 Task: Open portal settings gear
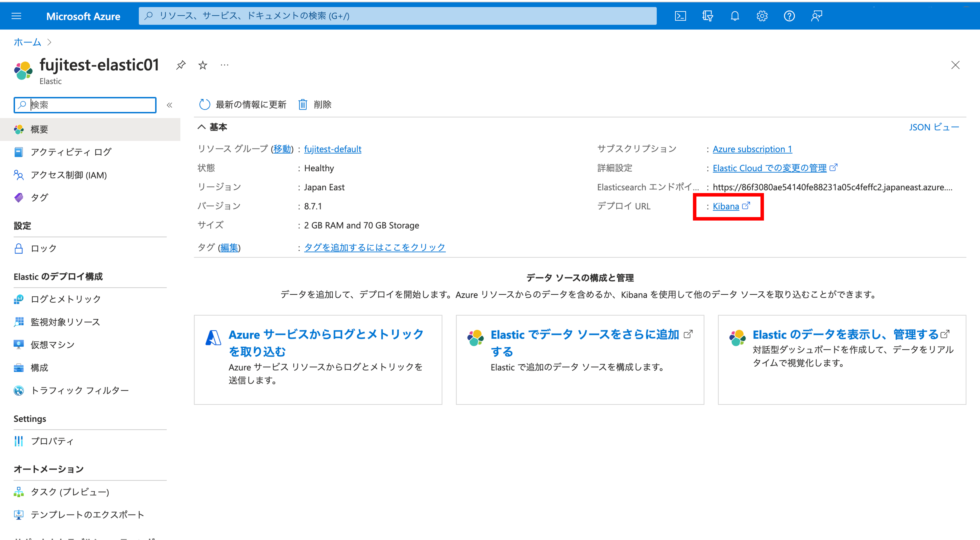click(x=762, y=16)
